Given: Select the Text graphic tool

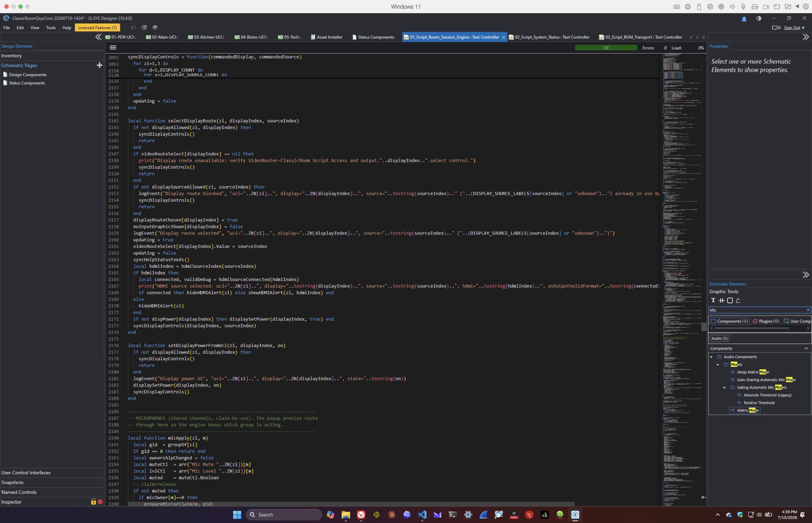Looking at the screenshot, I should coord(713,300).
